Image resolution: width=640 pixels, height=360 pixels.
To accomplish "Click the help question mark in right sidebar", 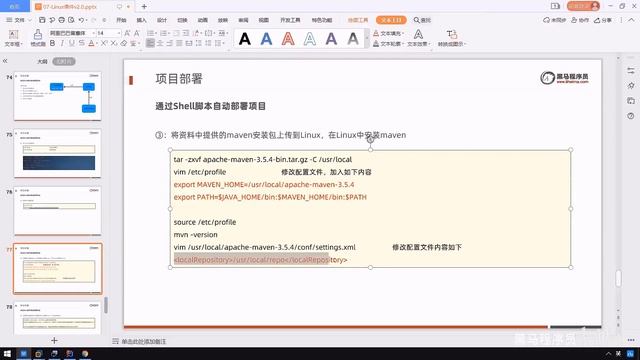I will pyautogui.click(x=631, y=116).
